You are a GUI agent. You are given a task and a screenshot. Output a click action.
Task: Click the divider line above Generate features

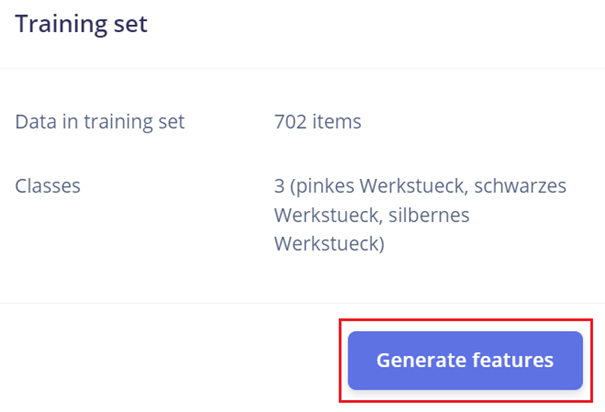[x=302, y=303]
